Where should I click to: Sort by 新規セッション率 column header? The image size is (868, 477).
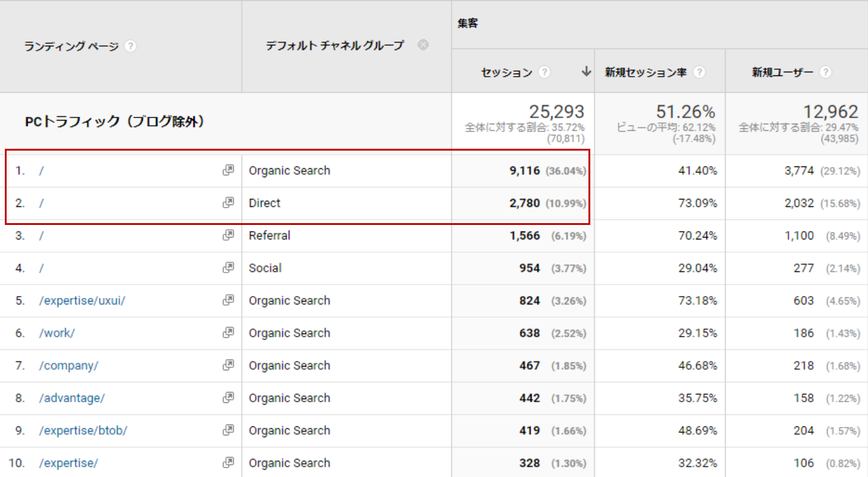coord(646,72)
